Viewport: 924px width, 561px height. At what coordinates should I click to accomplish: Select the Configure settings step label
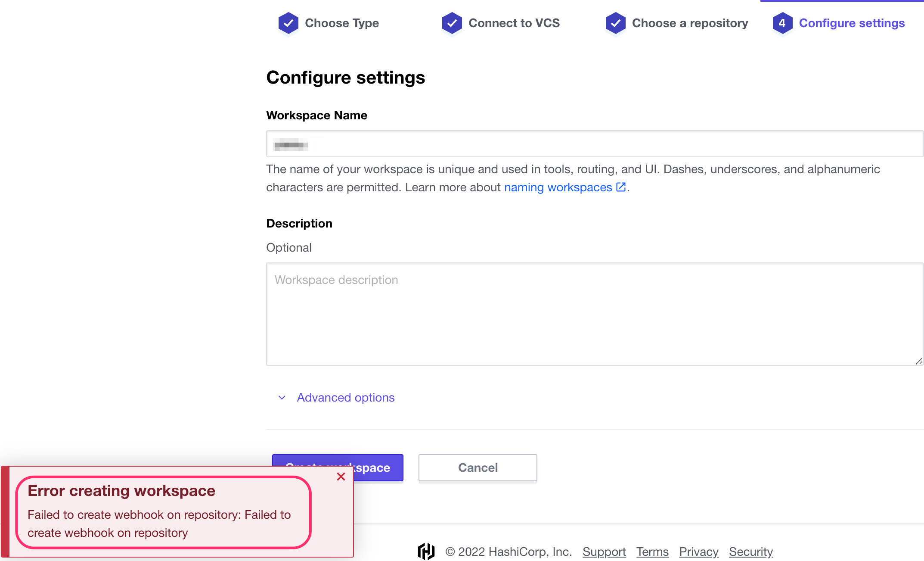[852, 23]
